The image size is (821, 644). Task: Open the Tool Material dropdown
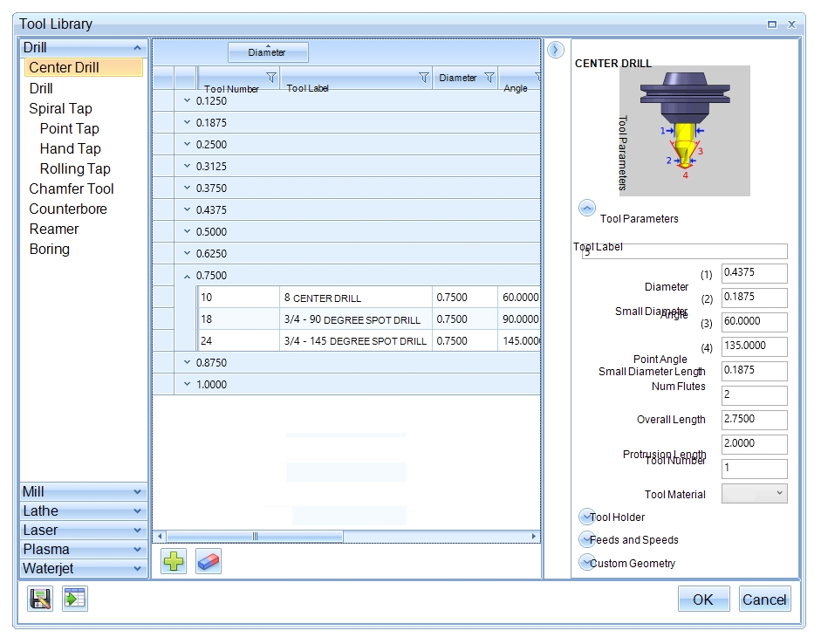tap(755, 494)
